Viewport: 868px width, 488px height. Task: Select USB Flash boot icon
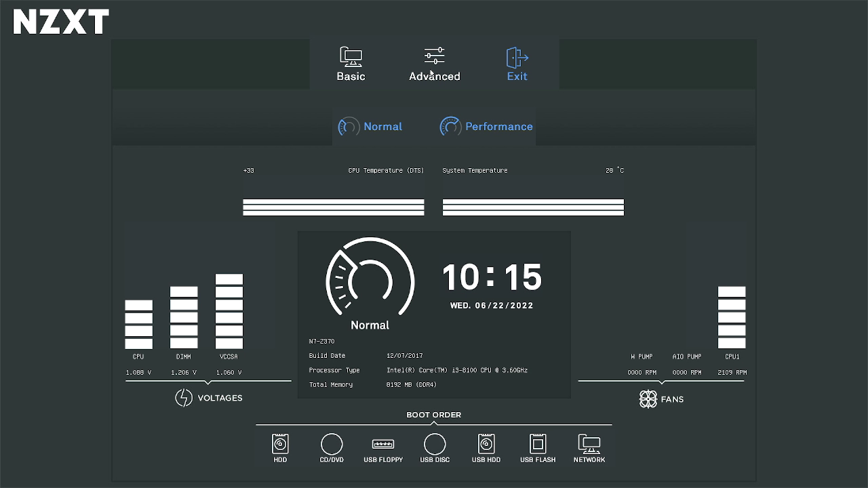coord(538,445)
